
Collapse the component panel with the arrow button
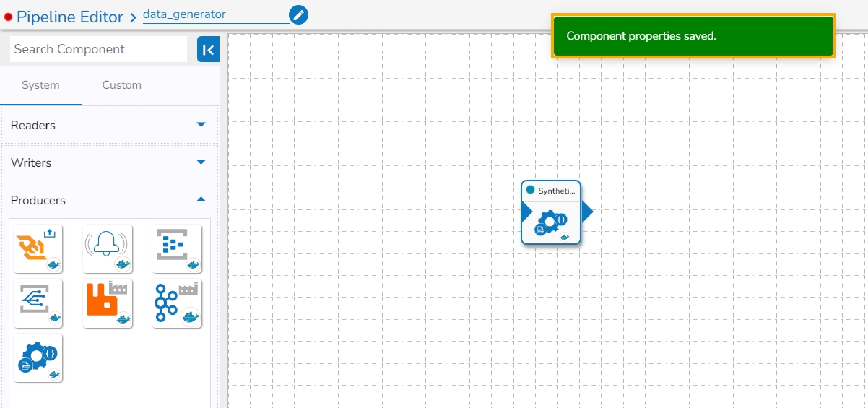point(208,49)
